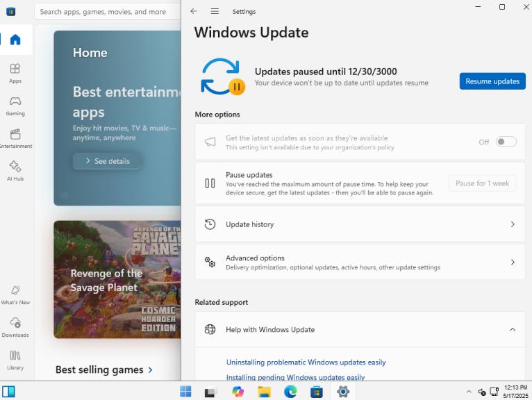Click the Settings back arrow
This screenshot has height=400, width=532.
(x=194, y=11)
